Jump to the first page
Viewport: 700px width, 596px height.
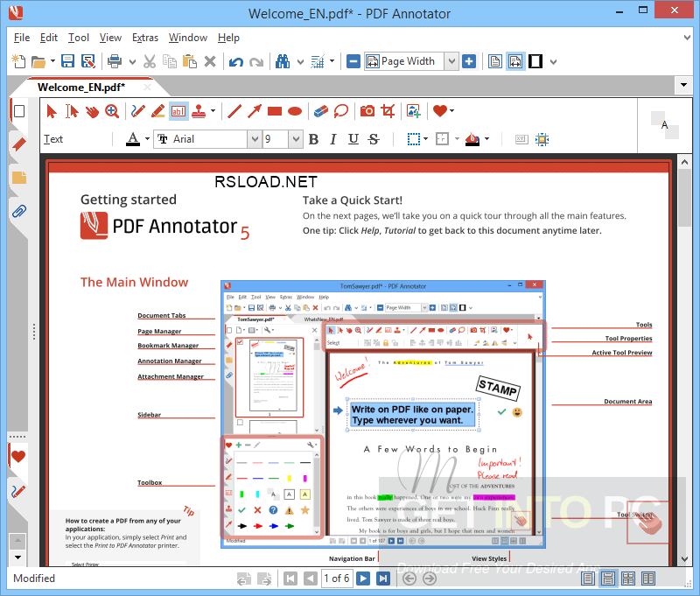click(290, 578)
